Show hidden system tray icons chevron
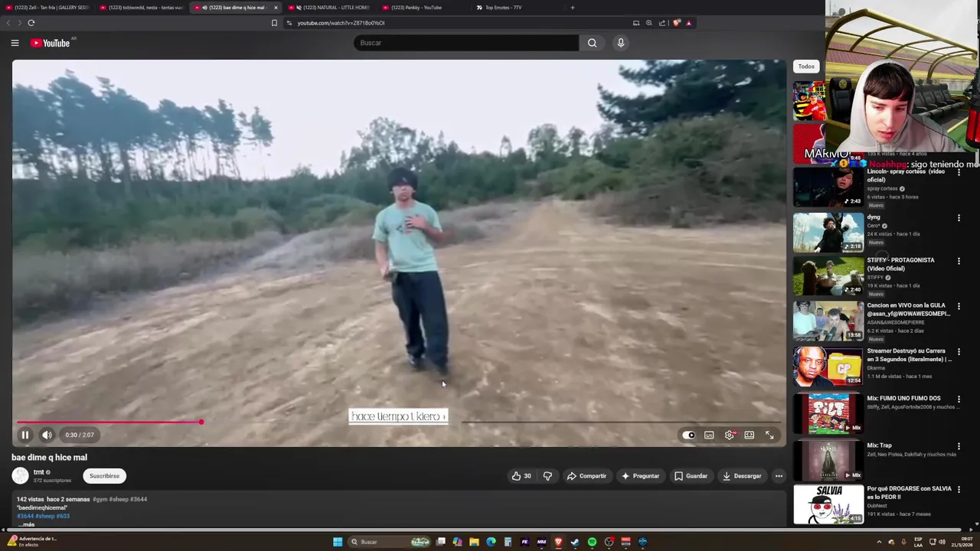This screenshot has width=980, height=551. (x=879, y=542)
